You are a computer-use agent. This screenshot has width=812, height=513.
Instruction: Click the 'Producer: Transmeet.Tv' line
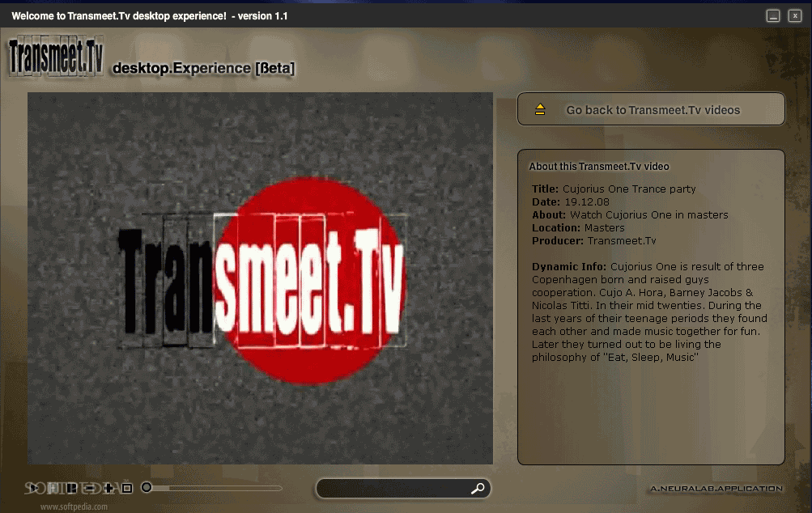[x=594, y=240]
